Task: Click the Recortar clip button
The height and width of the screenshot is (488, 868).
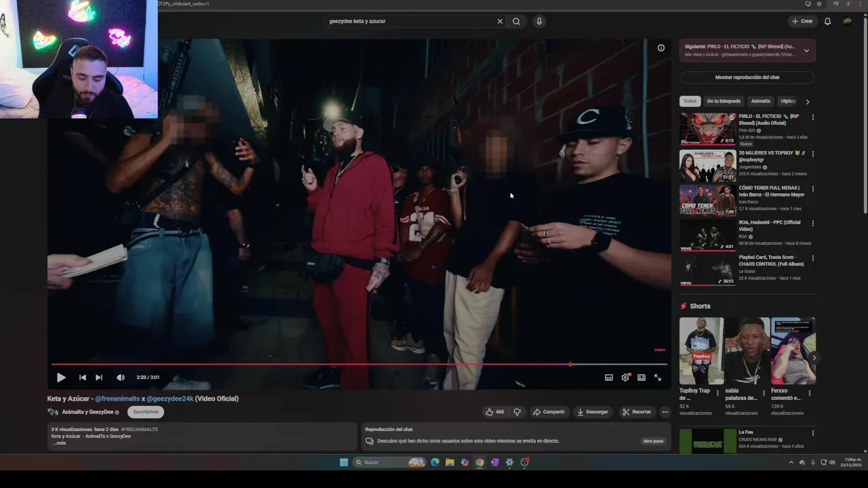Action: click(637, 411)
